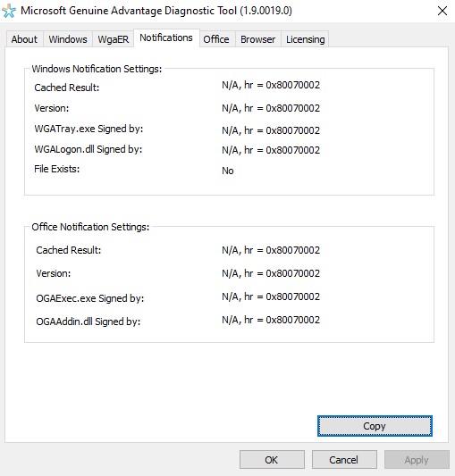This screenshot has width=455, height=476.
Task: Switch to the Licensing tab
Action: tap(305, 39)
